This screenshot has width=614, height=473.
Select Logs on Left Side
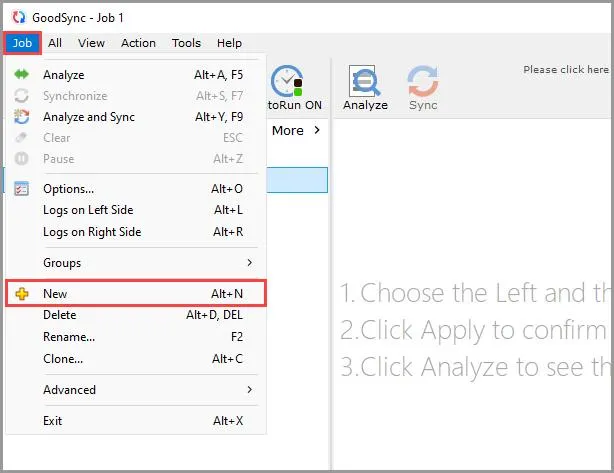[x=136, y=210]
